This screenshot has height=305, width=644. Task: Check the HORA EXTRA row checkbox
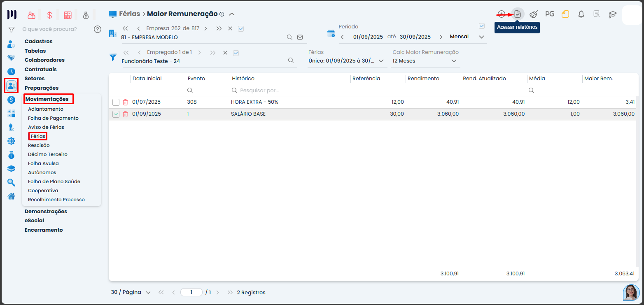point(116,102)
